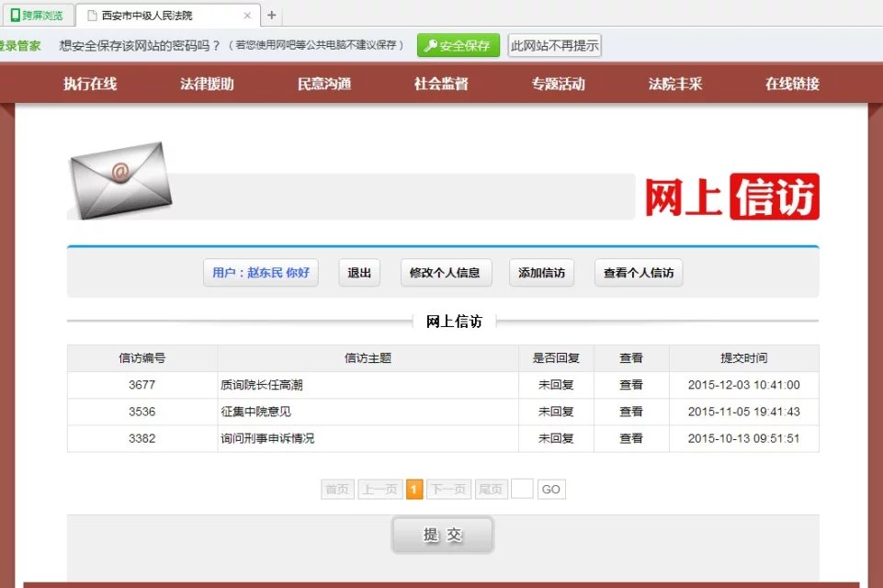883x588 pixels.
Task: Close the 西安市中级人民法院 browser tab
Action: click(x=247, y=16)
